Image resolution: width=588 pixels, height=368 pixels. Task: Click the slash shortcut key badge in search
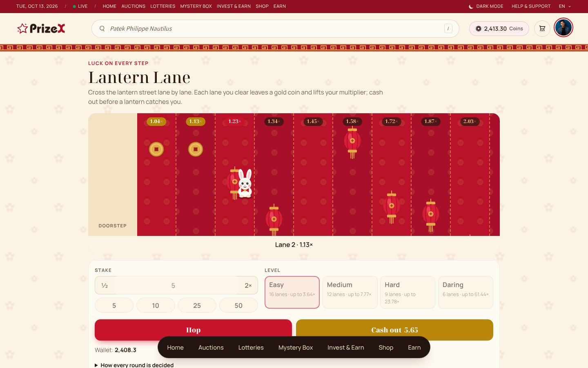tap(448, 29)
